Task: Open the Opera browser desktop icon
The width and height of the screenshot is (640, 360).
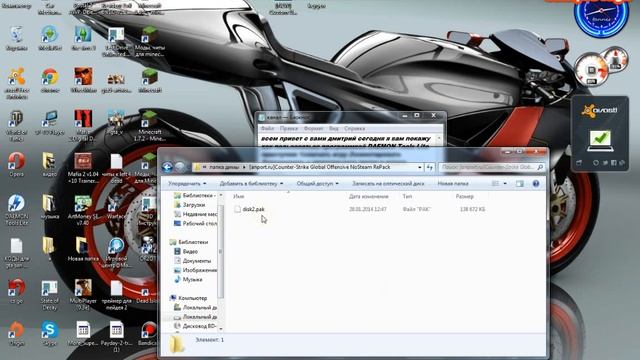Action: pyautogui.click(x=16, y=164)
